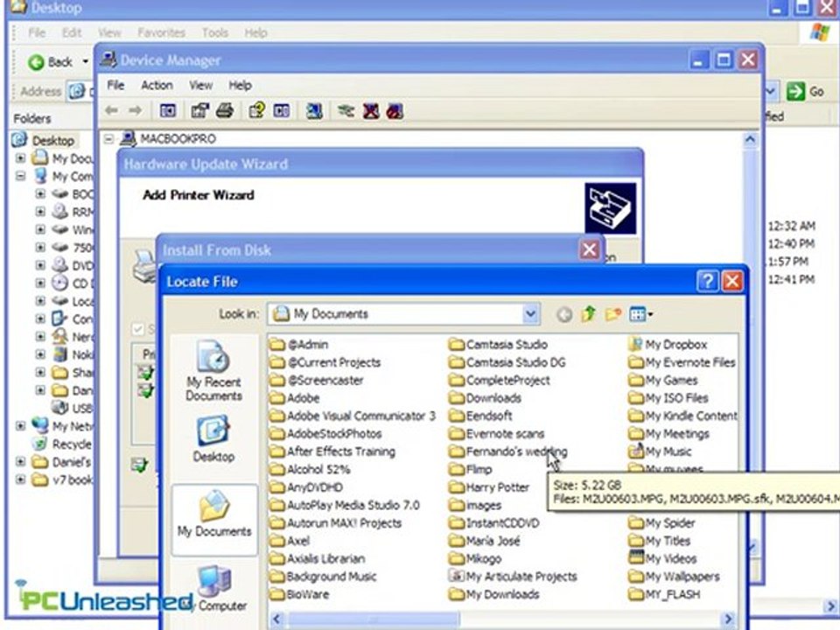Collapse My Computer in Folders tree
Image resolution: width=840 pixels, height=630 pixels.
pos(20,176)
